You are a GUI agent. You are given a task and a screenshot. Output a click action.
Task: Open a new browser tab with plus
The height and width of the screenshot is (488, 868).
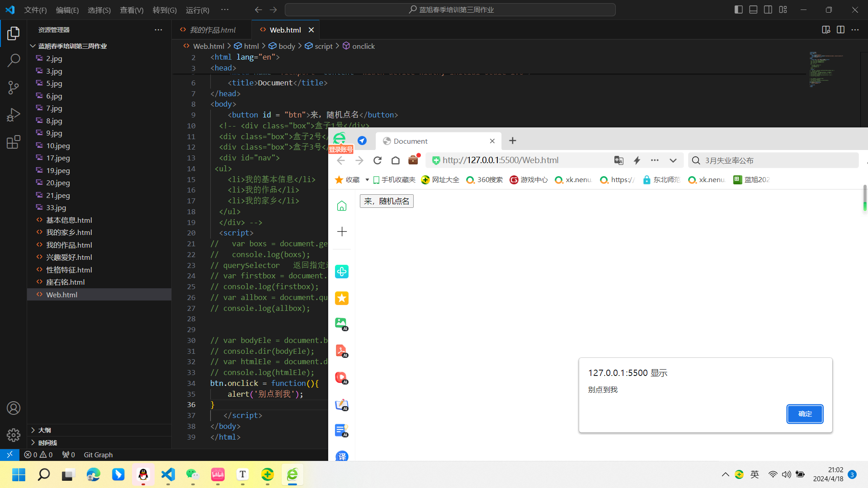coord(512,141)
